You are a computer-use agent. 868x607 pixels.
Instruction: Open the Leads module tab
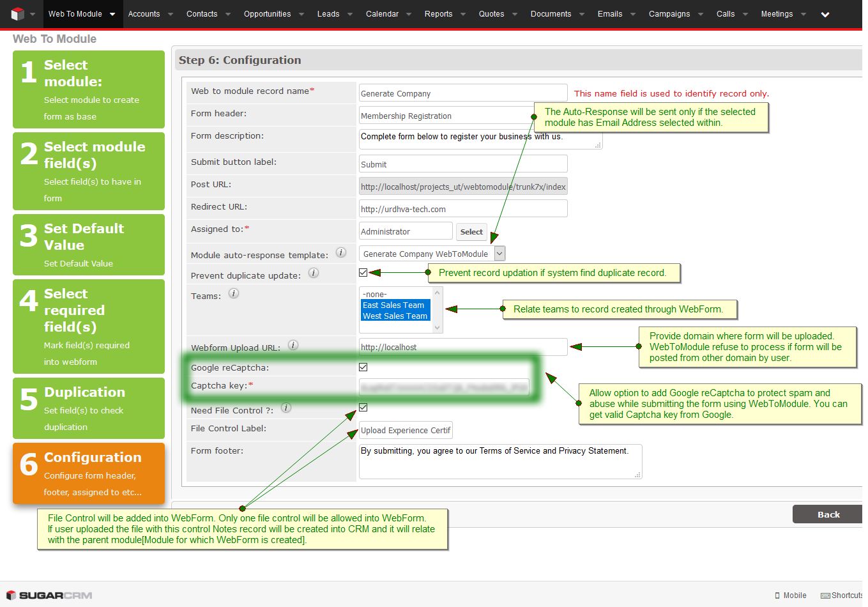[328, 14]
